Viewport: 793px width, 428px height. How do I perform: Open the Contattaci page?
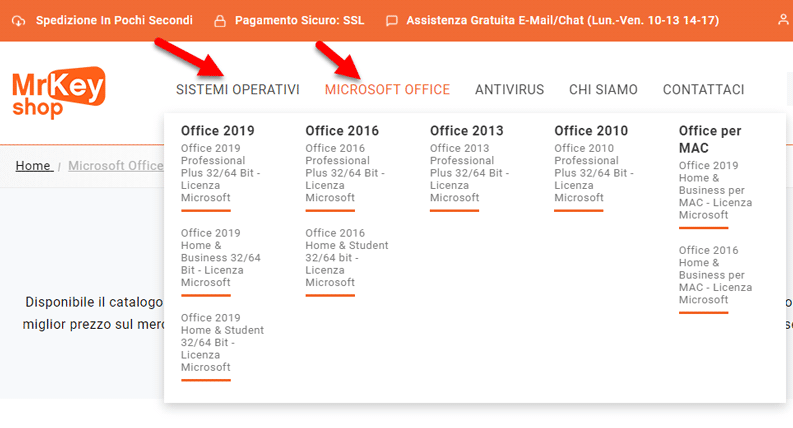tap(703, 90)
